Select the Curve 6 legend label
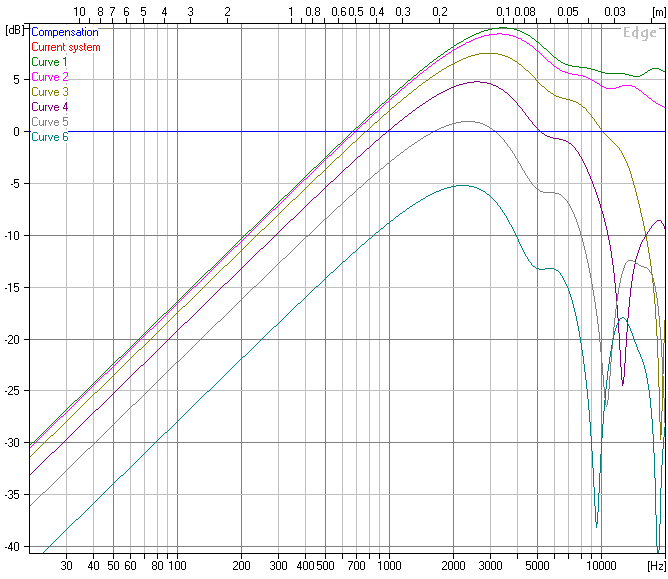Screen dimensions: 668x579 tap(49, 137)
